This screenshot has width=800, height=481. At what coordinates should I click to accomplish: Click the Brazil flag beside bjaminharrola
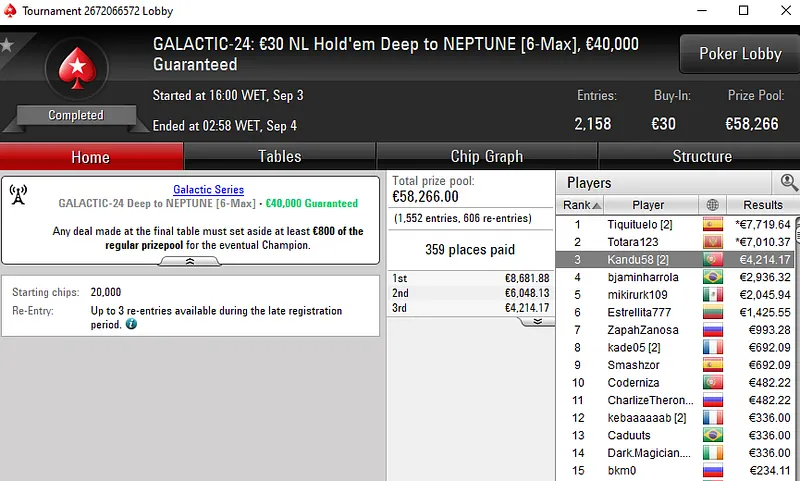pyautogui.click(x=713, y=277)
